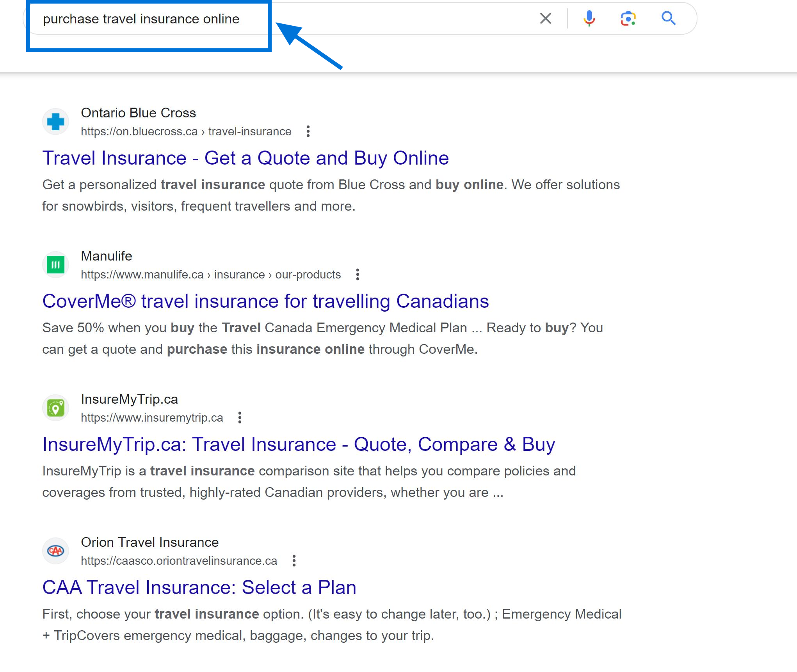The width and height of the screenshot is (797, 672).
Task: Open the three-dot menu on the InsureMyTrip result
Action: coord(240,418)
